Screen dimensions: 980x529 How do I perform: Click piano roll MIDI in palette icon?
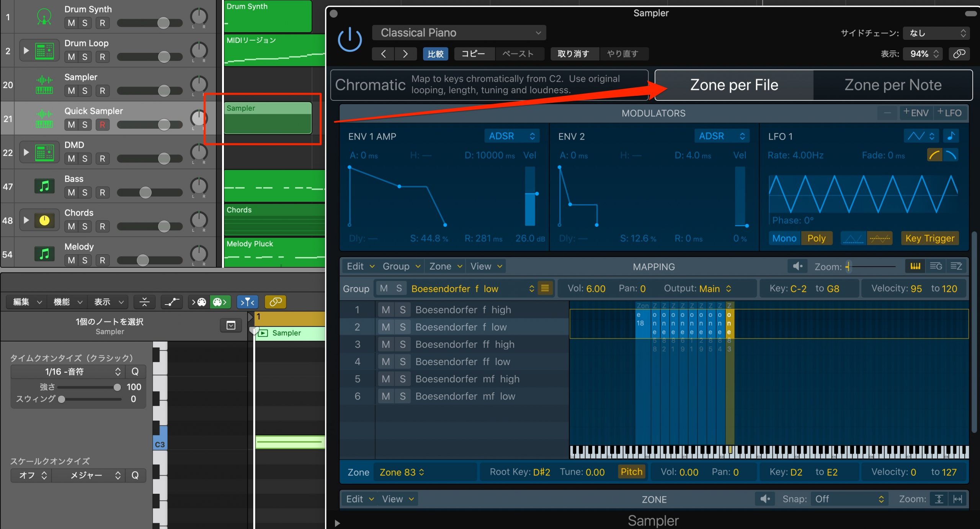pyautogui.click(x=199, y=302)
